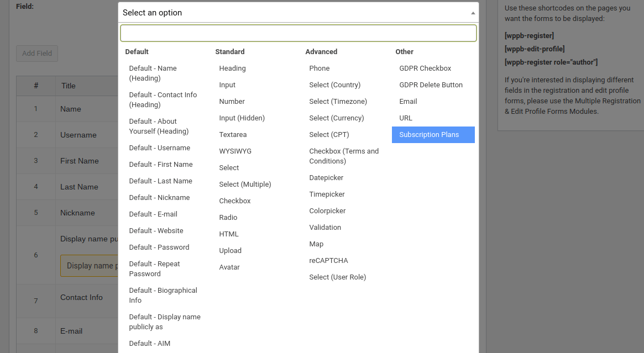Image resolution: width=644 pixels, height=353 pixels.
Task: Click the Add Field button
Action: point(37,54)
